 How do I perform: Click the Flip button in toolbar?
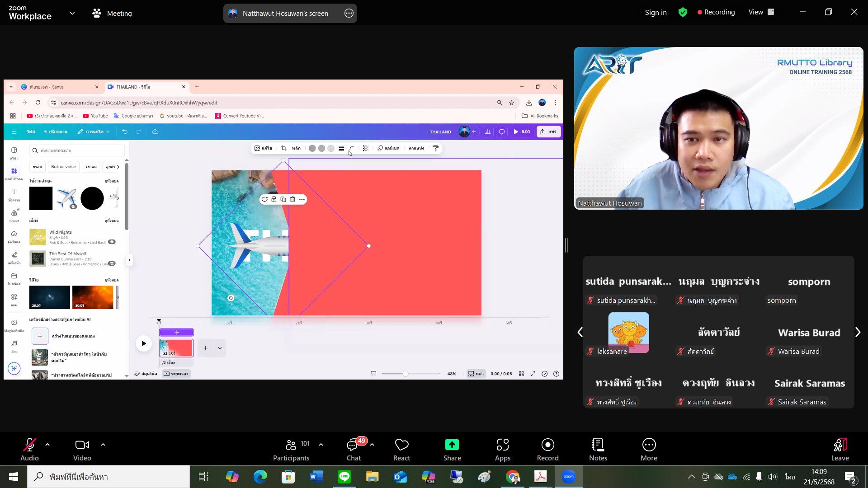click(x=296, y=148)
